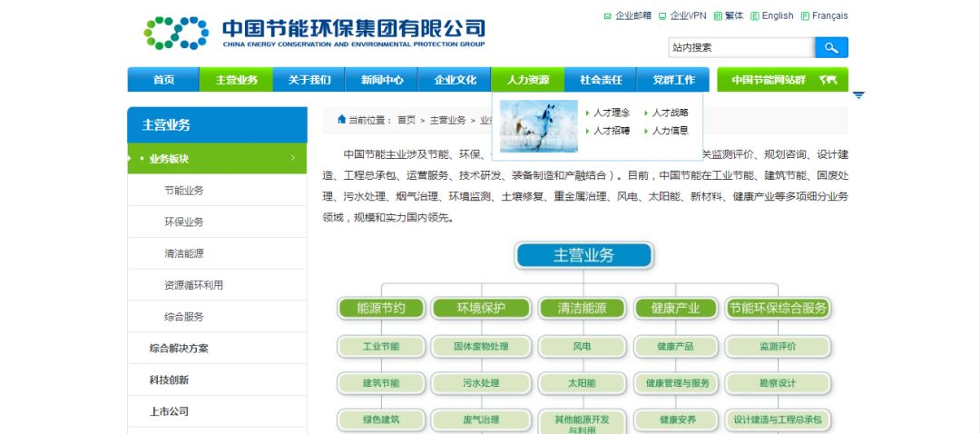Click the English language icon
This screenshot has width=980, height=434.
754,16
